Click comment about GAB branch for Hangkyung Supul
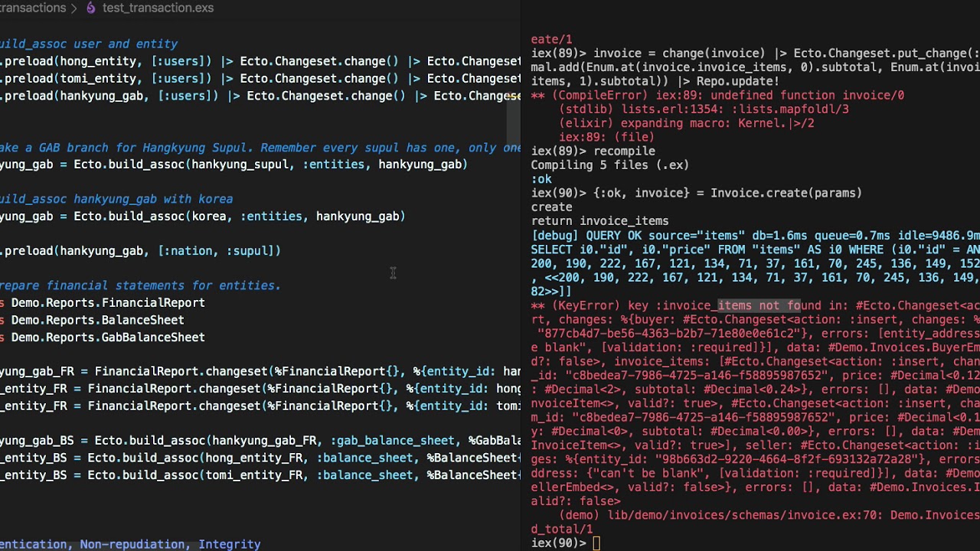Viewport: 980px width, 551px height. click(x=260, y=148)
